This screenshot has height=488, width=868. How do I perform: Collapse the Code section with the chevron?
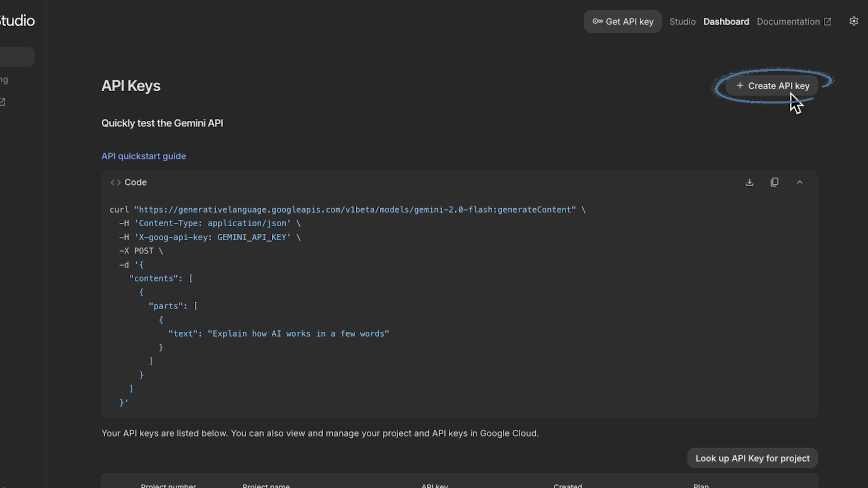pos(800,182)
